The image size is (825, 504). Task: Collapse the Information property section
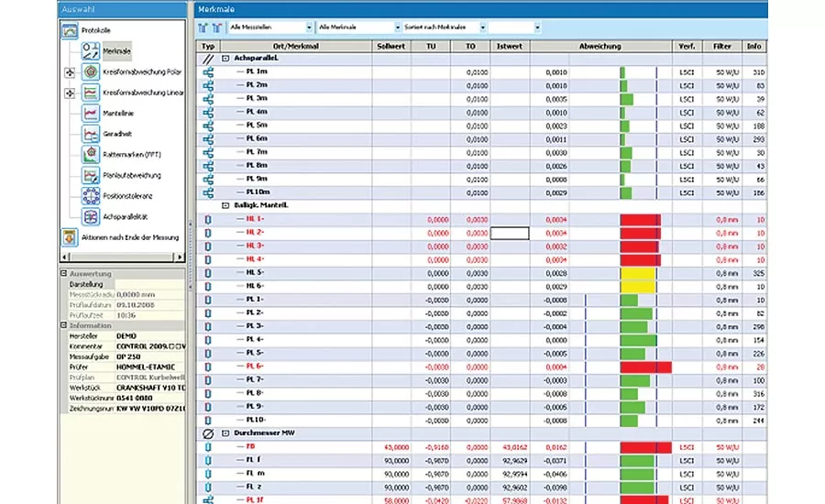click(x=63, y=325)
